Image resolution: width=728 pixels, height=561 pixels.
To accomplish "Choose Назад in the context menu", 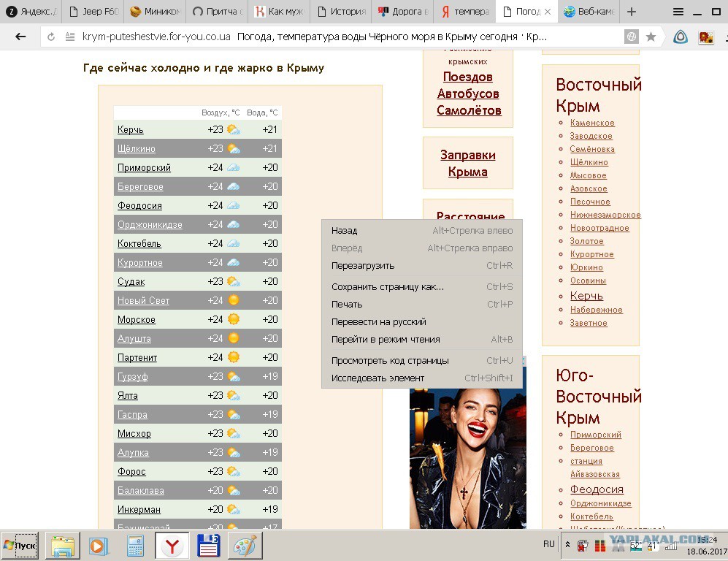I will 421,231.
